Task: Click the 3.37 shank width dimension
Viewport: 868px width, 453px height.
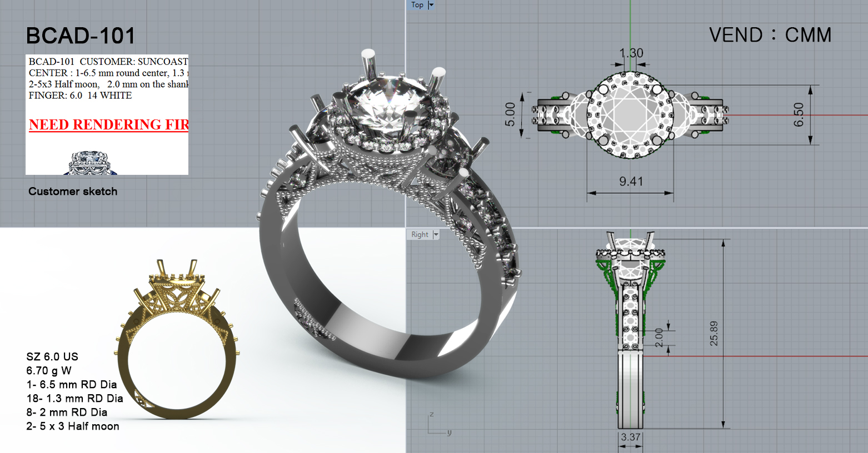Action: pos(631,437)
